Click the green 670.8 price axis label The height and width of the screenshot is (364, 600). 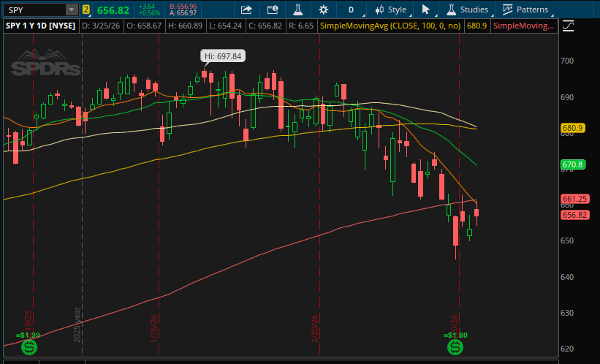pos(573,164)
